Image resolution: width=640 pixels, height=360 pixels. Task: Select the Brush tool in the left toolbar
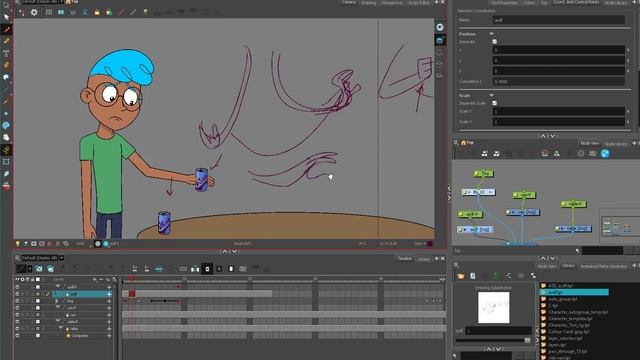coord(7,29)
